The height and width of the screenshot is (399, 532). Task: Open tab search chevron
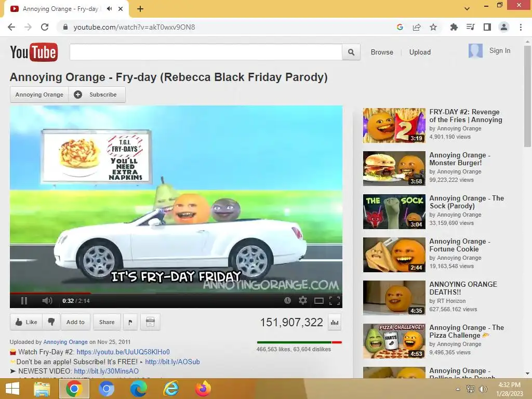point(467,9)
